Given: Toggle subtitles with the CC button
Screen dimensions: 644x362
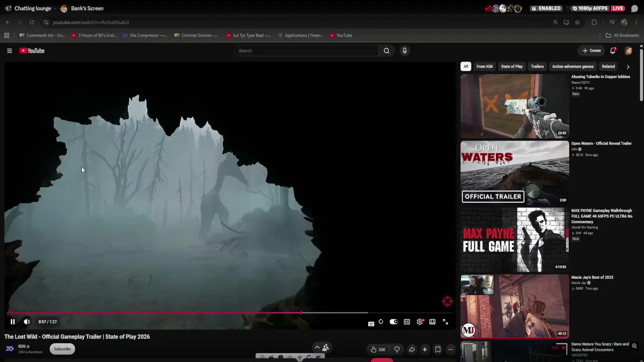Looking at the screenshot, I should click(407, 322).
